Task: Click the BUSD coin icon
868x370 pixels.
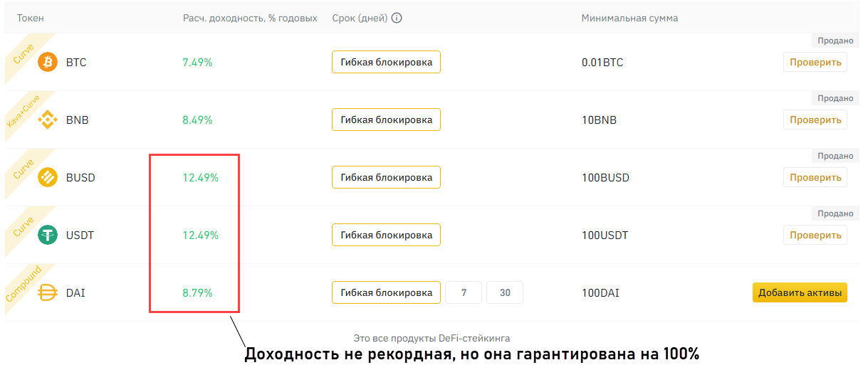Action: click(48, 178)
